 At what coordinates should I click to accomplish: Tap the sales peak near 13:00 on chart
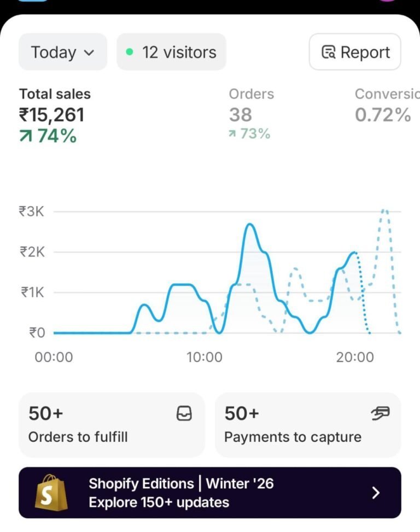(249, 224)
